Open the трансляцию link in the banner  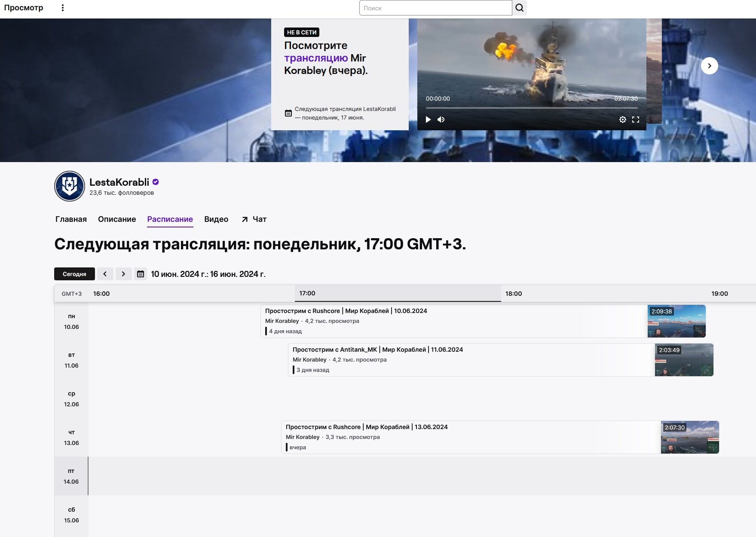316,58
